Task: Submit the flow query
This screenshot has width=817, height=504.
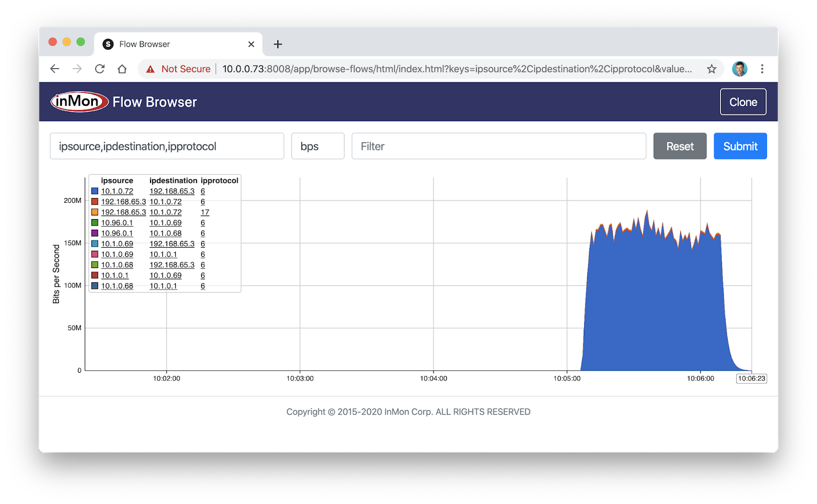Action: click(x=740, y=146)
